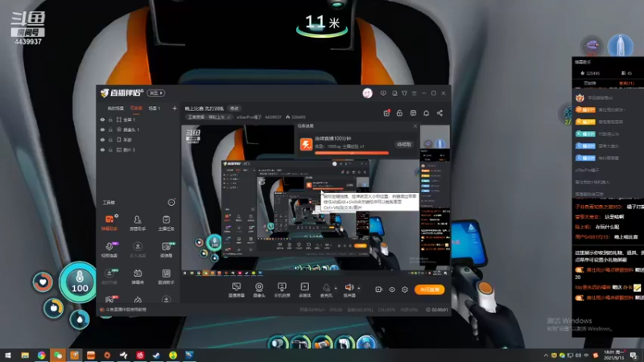Mute the microphone in the bottom toolbar
Image resolution: width=644 pixels, height=362 pixels.
click(x=326, y=290)
